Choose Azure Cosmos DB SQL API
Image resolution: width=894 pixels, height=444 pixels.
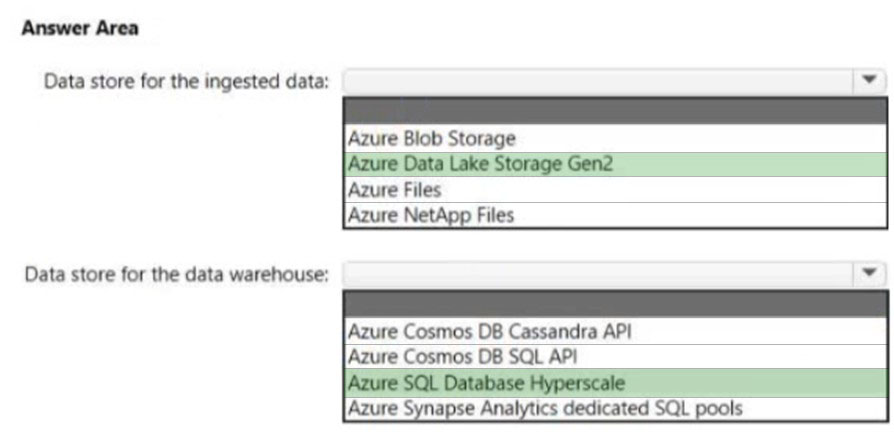coord(615,357)
